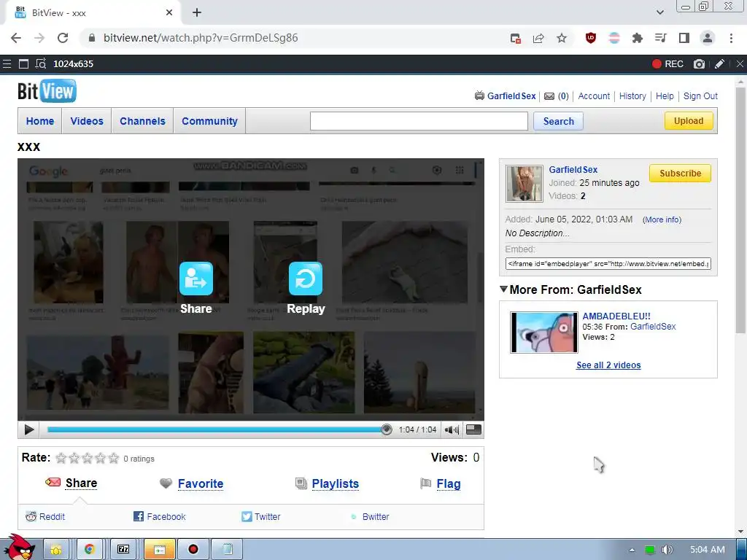Open the inbox envelope icon in the header
747x560 pixels.
click(549, 96)
